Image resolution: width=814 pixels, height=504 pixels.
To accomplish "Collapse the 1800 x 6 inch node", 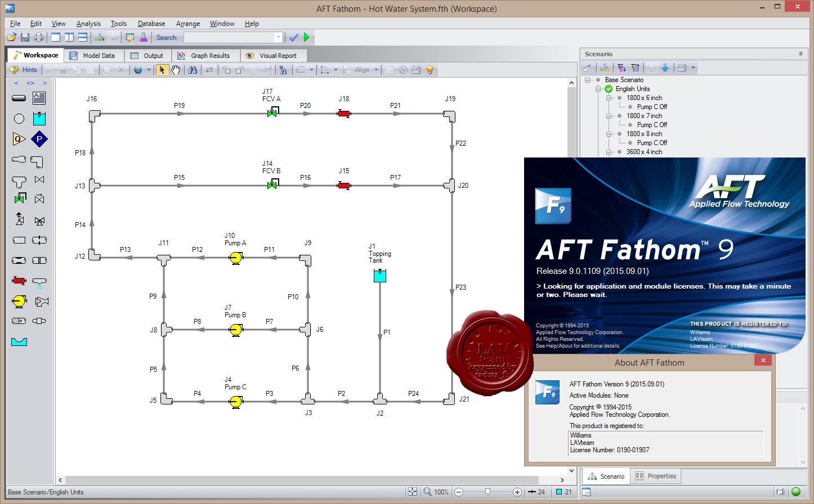I will tap(609, 98).
